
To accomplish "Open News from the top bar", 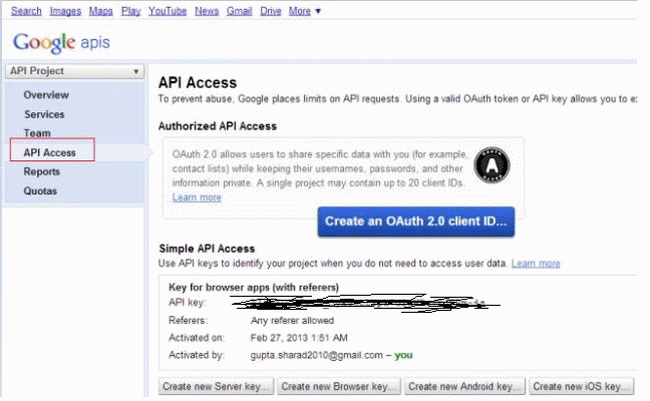I will tap(206, 11).
